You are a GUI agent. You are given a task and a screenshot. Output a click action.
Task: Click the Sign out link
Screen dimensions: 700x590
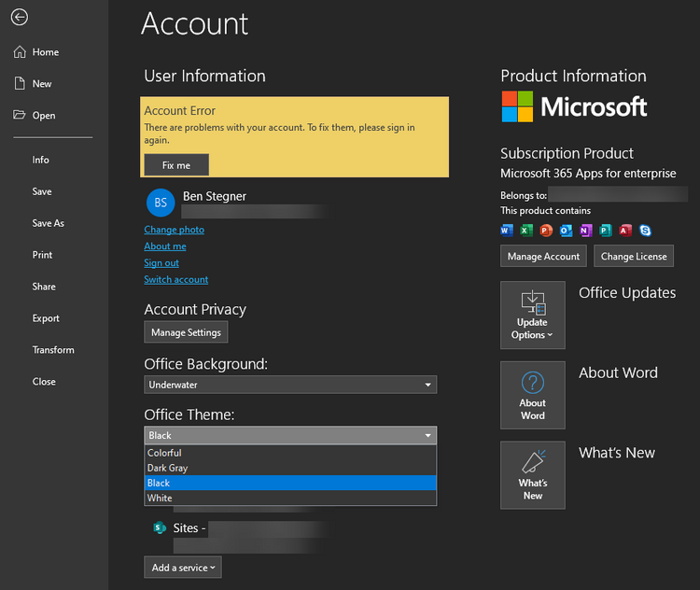pos(161,263)
